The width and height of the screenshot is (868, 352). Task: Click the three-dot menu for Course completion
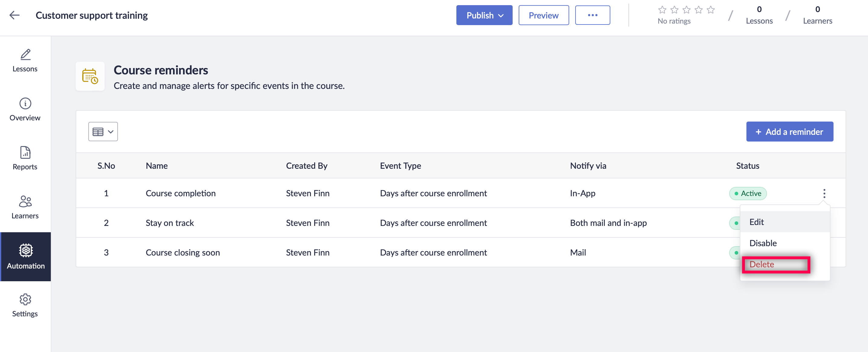(x=824, y=193)
